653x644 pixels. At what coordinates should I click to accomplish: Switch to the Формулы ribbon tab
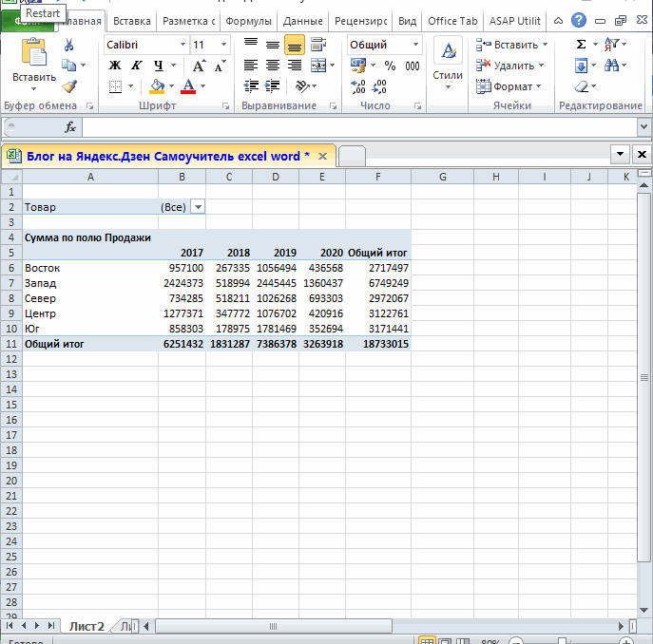[x=249, y=21]
